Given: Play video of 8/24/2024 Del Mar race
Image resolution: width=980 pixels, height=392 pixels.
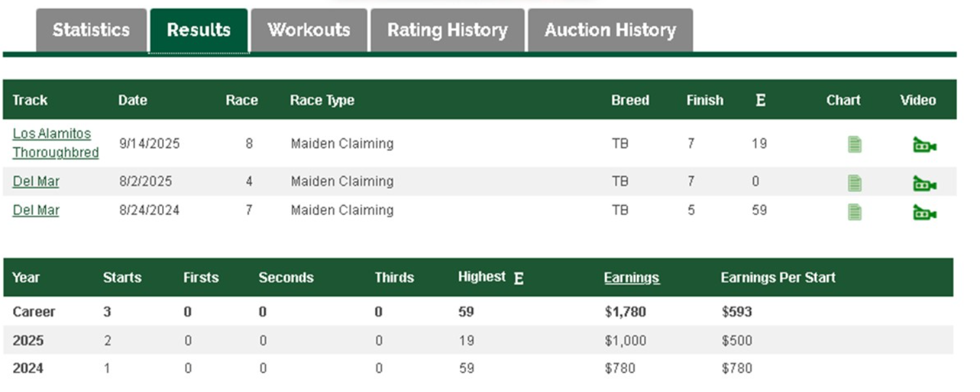Looking at the screenshot, I should click(924, 212).
